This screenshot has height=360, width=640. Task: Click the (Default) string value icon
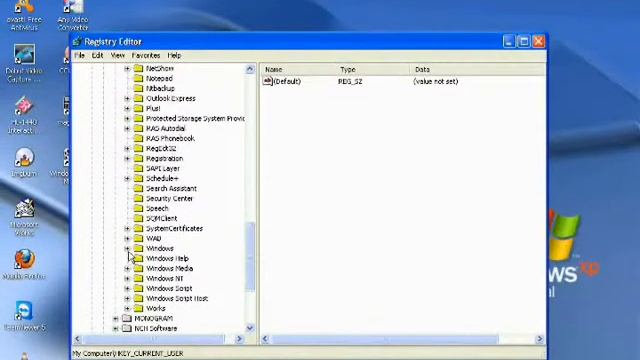pos(267,81)
